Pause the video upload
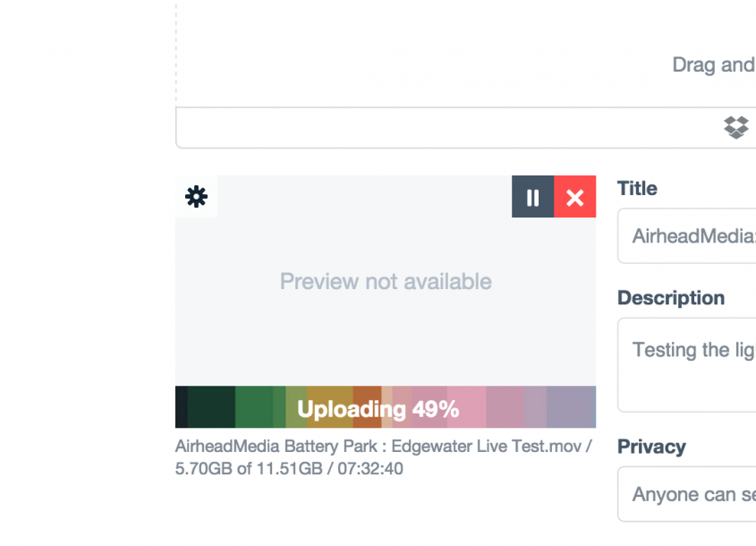 click(x=532, y=197)
